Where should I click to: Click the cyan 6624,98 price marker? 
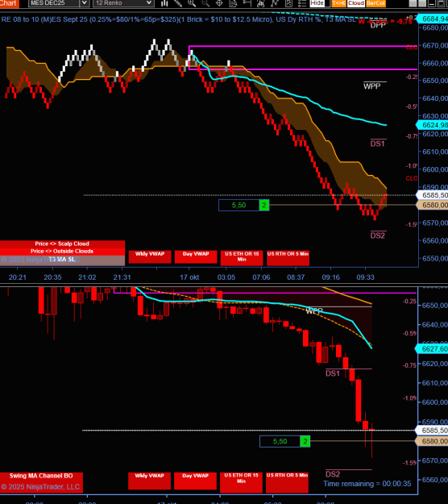click(433, 125)
